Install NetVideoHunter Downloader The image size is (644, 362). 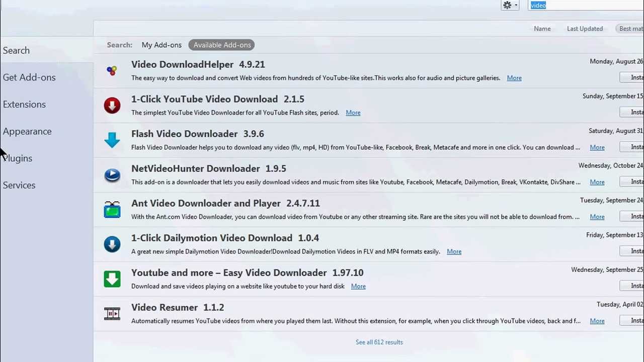632,182
